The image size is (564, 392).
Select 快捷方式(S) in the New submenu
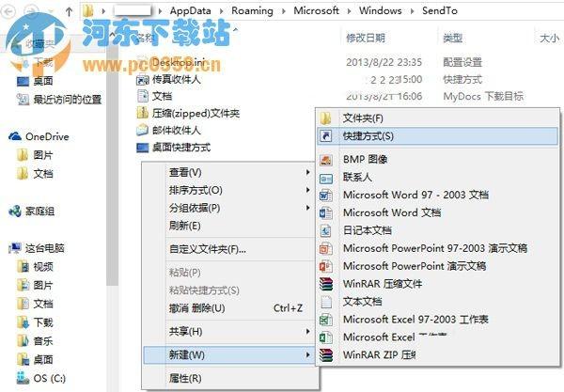437,136
